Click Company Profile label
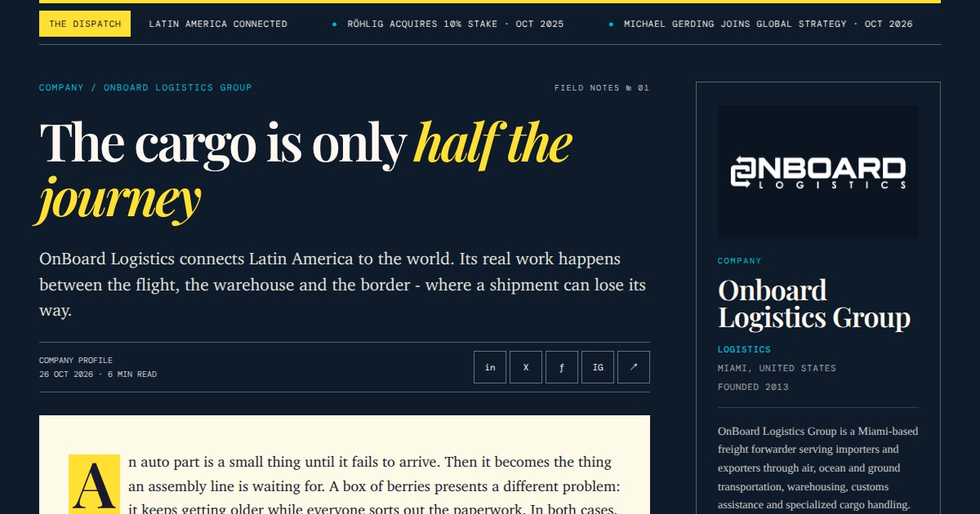 [x=76, y=360]
